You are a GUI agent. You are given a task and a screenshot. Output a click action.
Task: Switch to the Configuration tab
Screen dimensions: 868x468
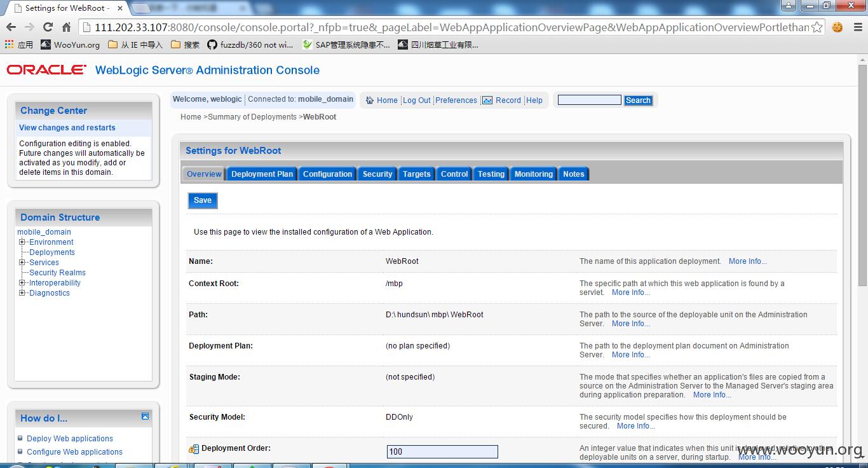[x=327, y=174]
